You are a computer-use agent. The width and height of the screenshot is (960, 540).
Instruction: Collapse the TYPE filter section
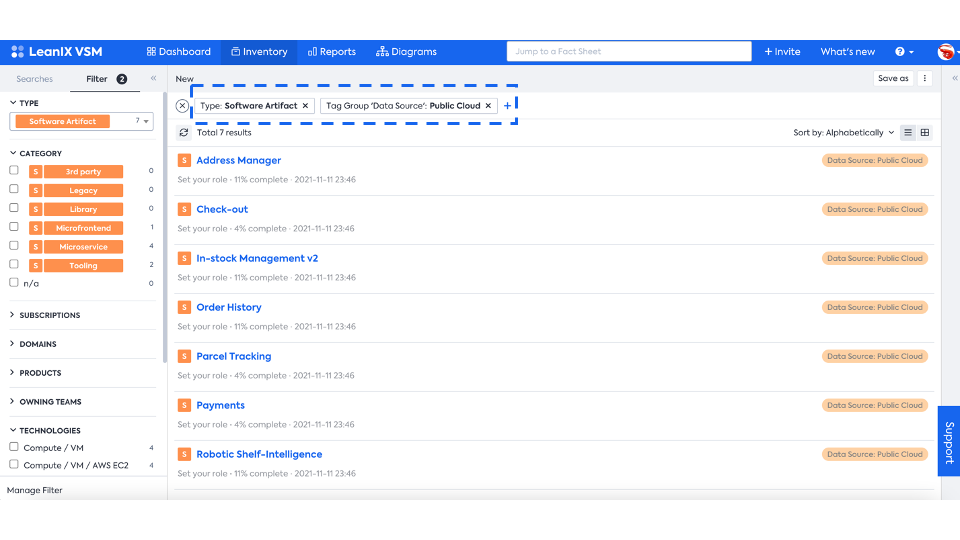coord(24,103)
